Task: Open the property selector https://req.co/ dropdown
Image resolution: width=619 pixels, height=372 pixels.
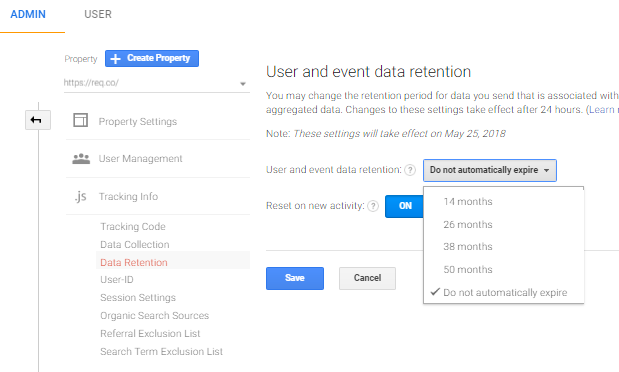Action: point(156,83)
